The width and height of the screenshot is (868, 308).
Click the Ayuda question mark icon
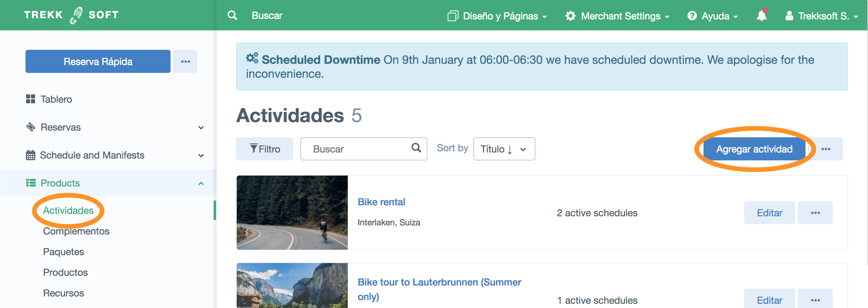coord(692,16)
